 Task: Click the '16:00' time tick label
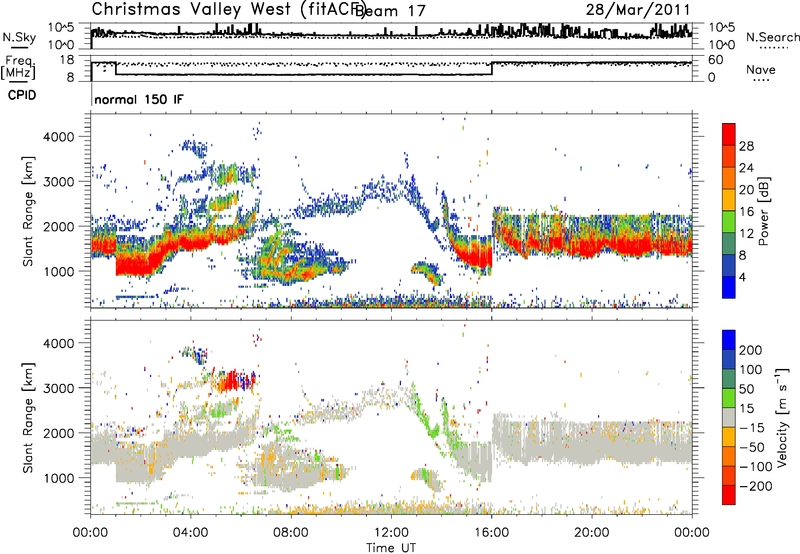491,533
